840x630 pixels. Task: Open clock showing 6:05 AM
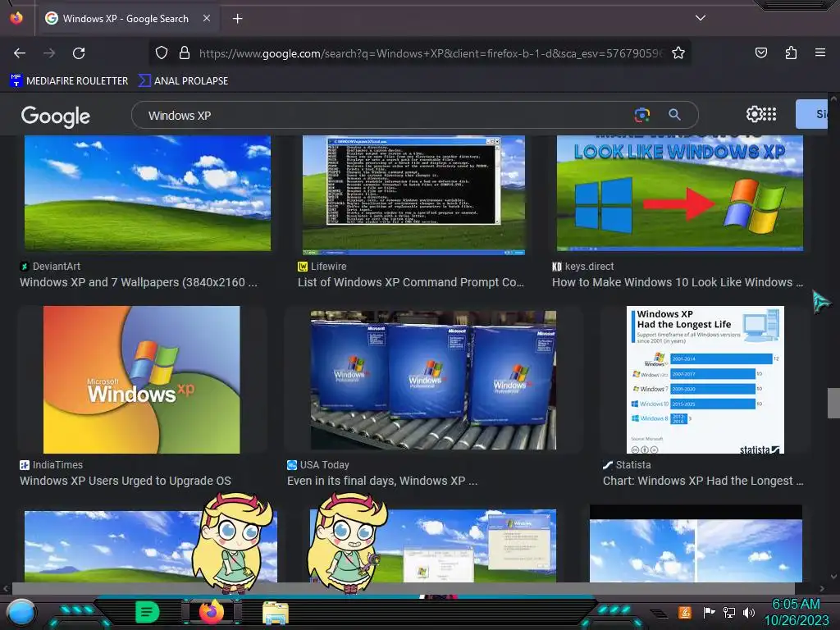796,612
